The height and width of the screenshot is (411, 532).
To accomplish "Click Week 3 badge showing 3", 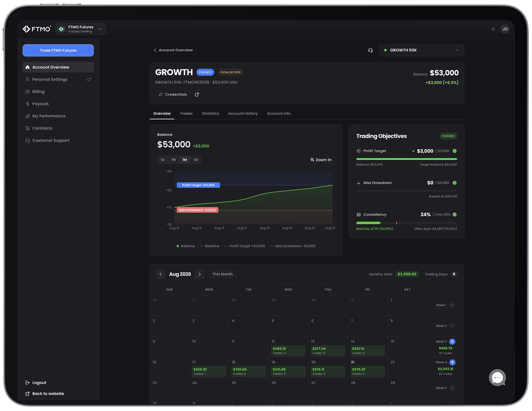I will [x=452, y=342].
